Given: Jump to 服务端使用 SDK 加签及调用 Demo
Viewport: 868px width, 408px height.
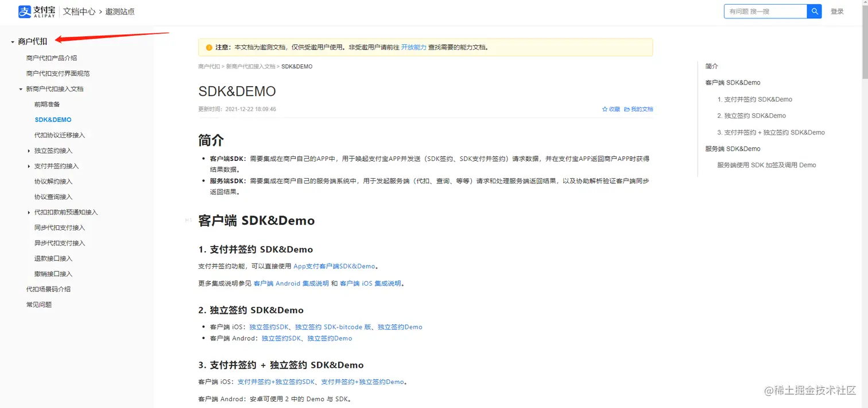Looking at the screenshot, I should coord(767,165).
